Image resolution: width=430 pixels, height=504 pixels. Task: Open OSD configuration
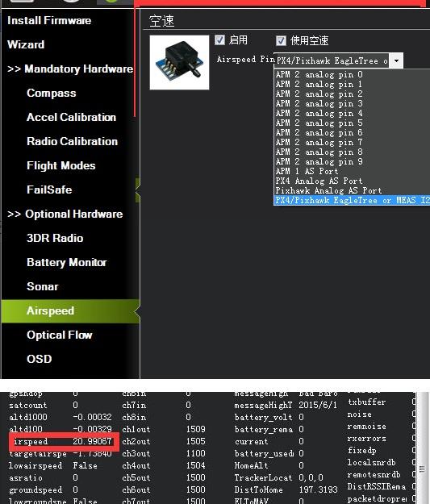[x=40, y=359]
